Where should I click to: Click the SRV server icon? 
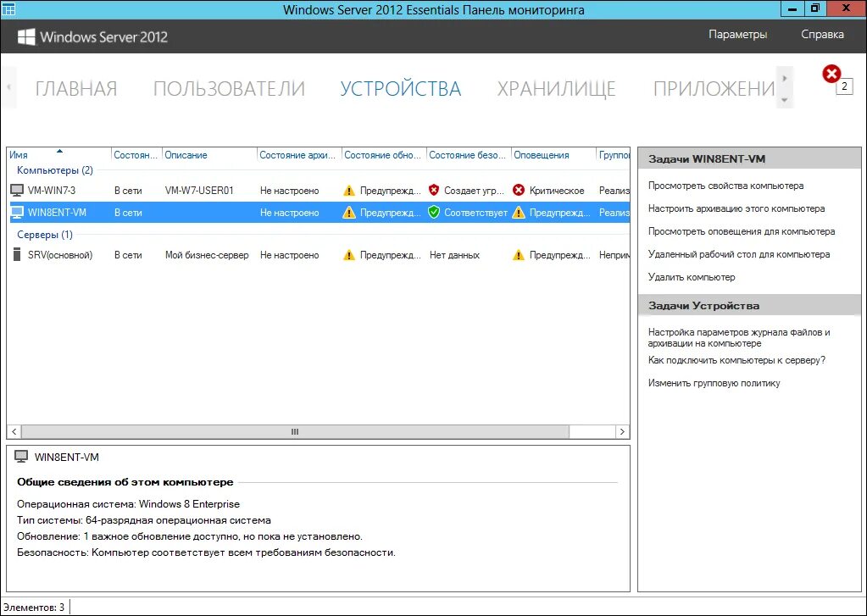[x=17, y=255]
